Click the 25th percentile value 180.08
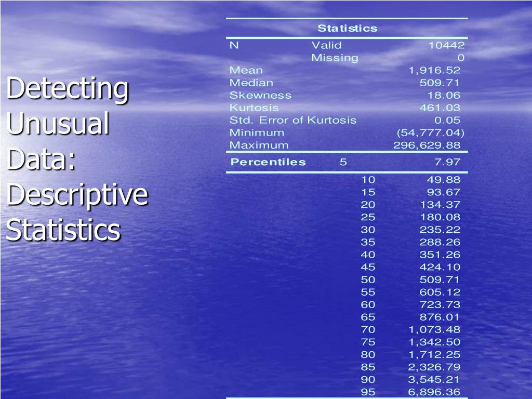This screenshot has height=399, width=532. pos(440,217)
